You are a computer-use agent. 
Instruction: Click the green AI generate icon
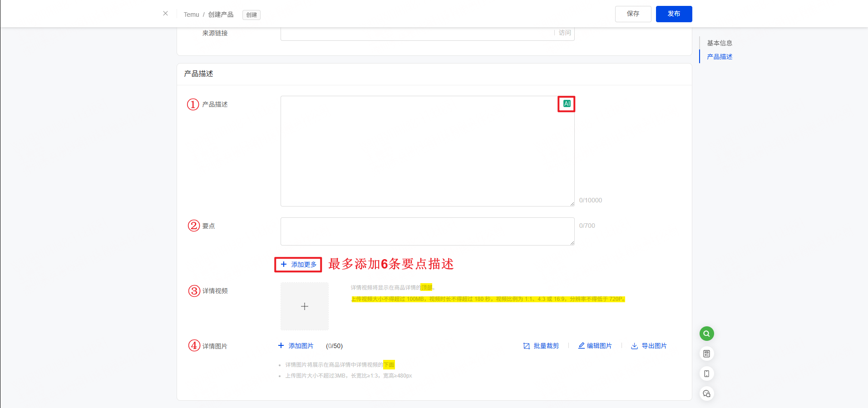tap(567, 103)
